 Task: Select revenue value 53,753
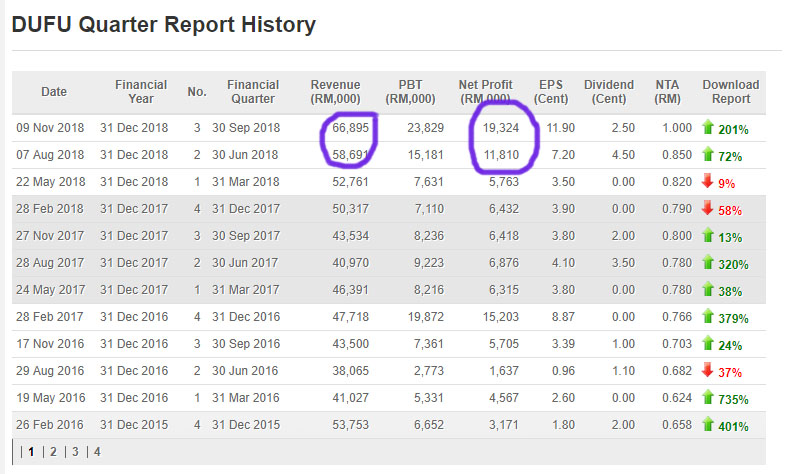tap(350, 425)
